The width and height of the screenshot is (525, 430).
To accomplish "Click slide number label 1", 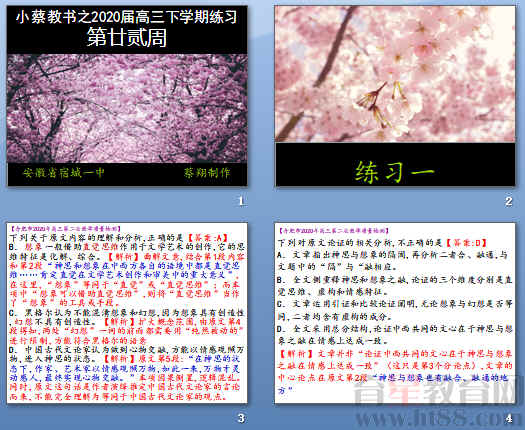I will (241, 201).
